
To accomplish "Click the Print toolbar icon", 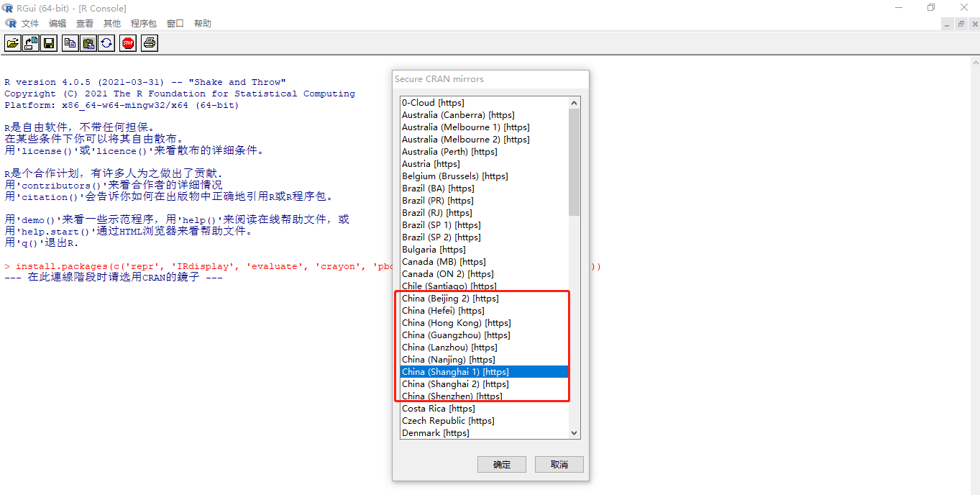I will (x=150, y=43).
